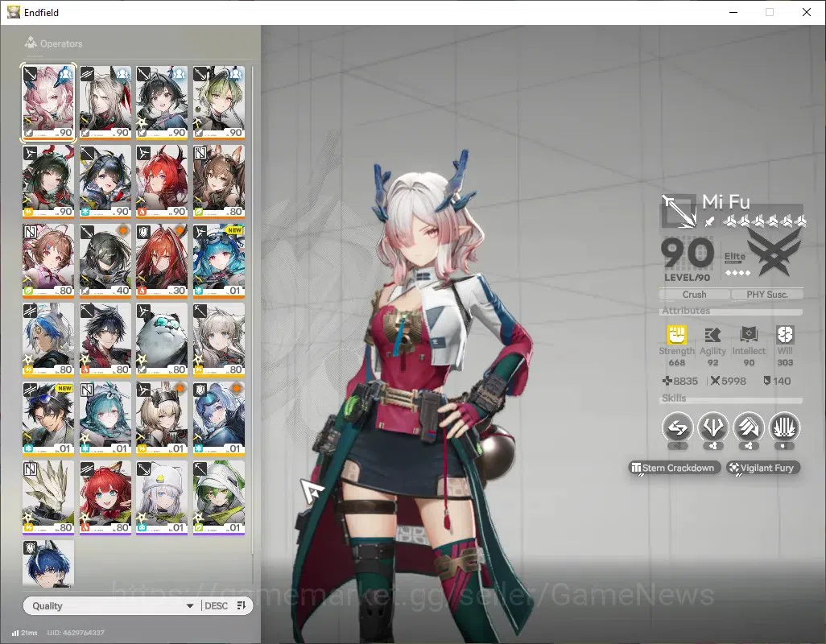Select the black-haired smiling girl level 90 card

[162, 102]
